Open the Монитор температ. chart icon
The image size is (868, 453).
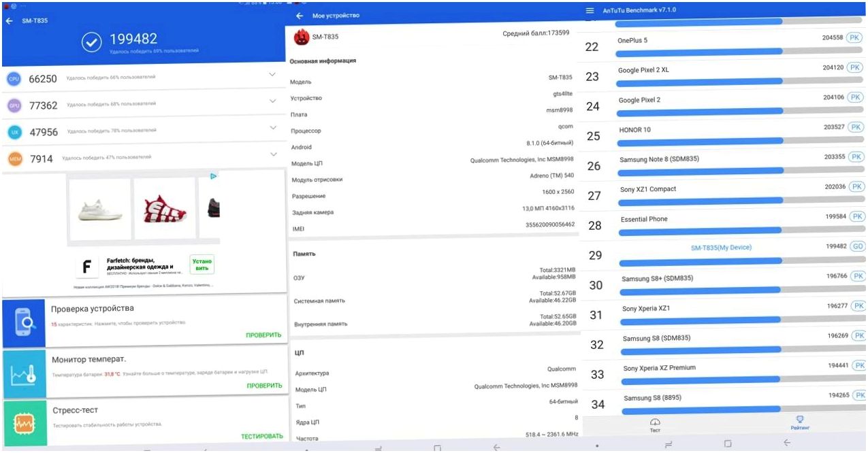tap(25, 374)
